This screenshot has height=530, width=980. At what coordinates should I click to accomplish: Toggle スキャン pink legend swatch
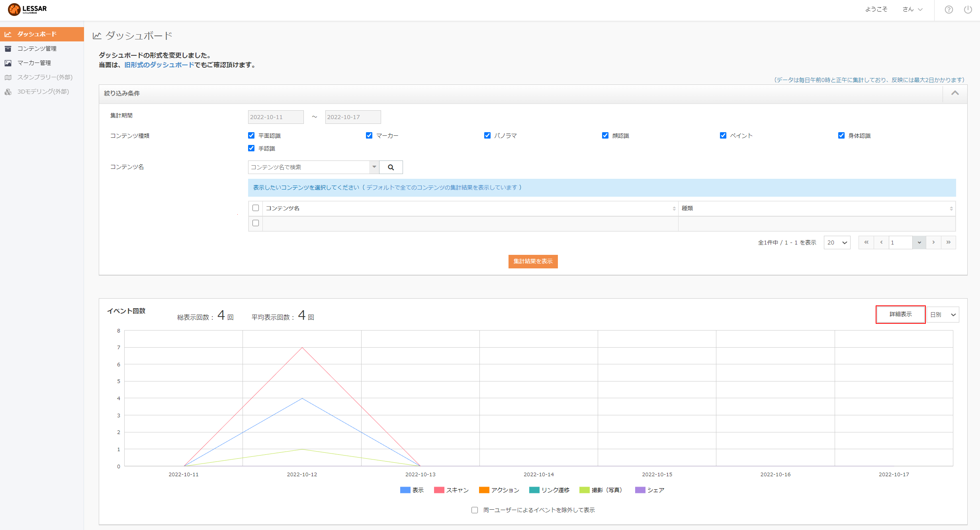click(439, 490)
